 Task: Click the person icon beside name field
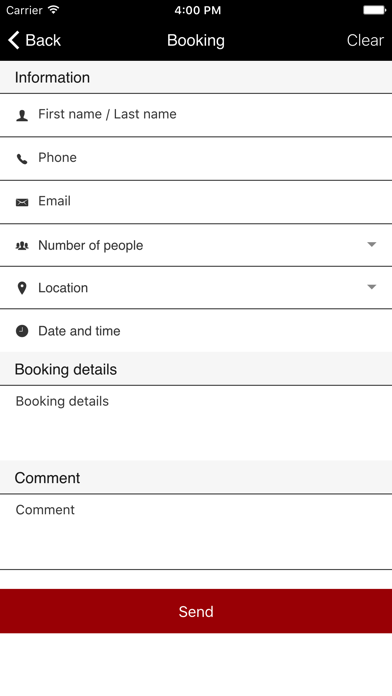point(22,115)
